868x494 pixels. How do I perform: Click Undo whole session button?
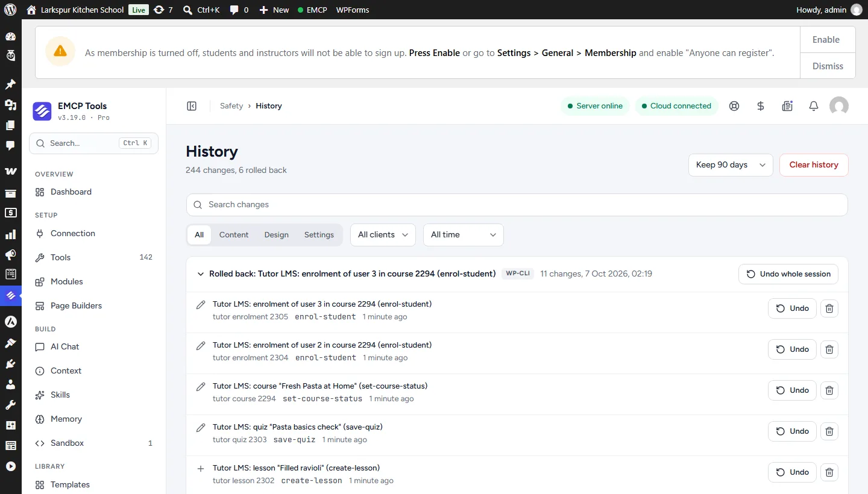[788, 274]
